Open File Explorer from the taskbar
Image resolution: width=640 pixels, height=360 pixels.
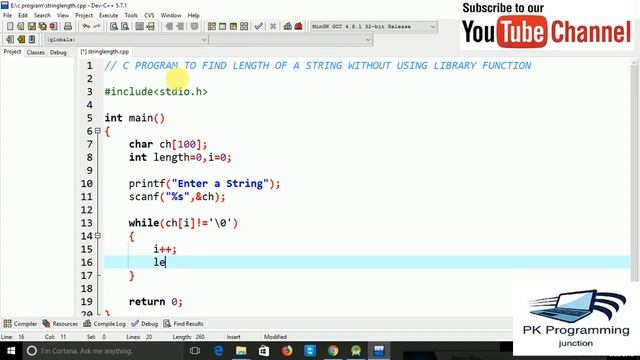(x=241, y=351)
